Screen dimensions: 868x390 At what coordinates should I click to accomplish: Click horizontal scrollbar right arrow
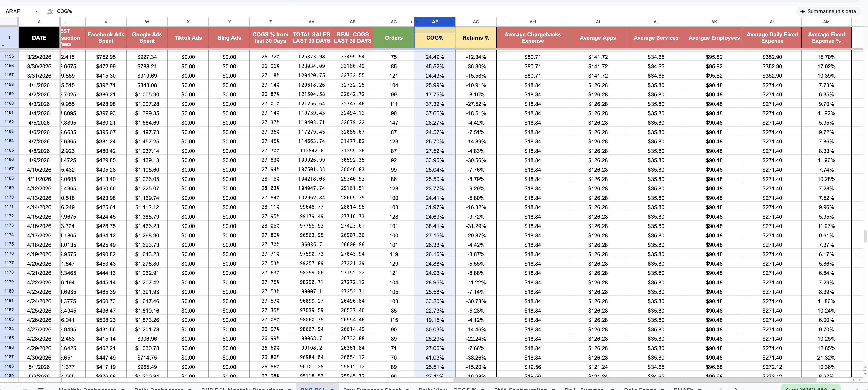860,380
